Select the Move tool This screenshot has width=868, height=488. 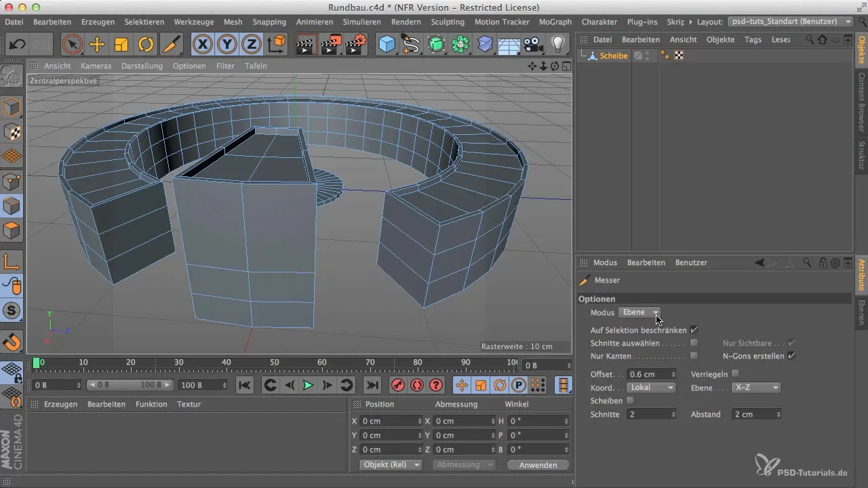[x=97, y=45]
